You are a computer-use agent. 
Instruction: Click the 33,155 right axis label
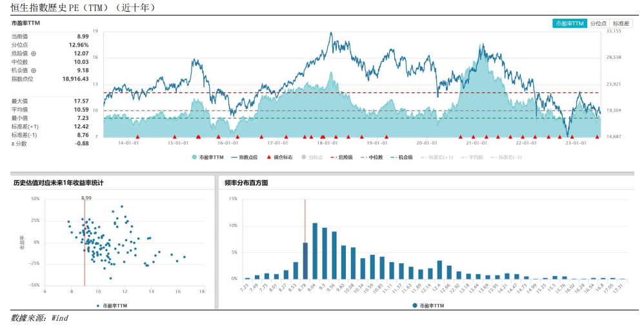tap(614, 31)
